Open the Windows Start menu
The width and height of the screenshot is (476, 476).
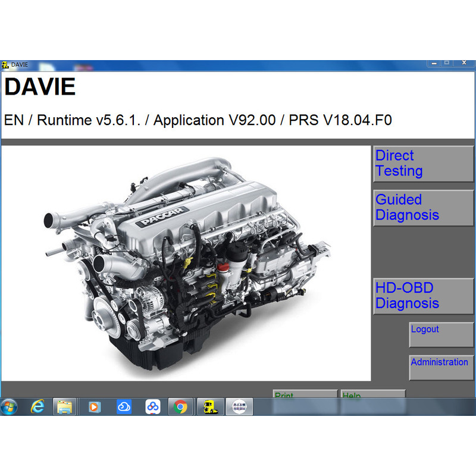pos(9,407)
